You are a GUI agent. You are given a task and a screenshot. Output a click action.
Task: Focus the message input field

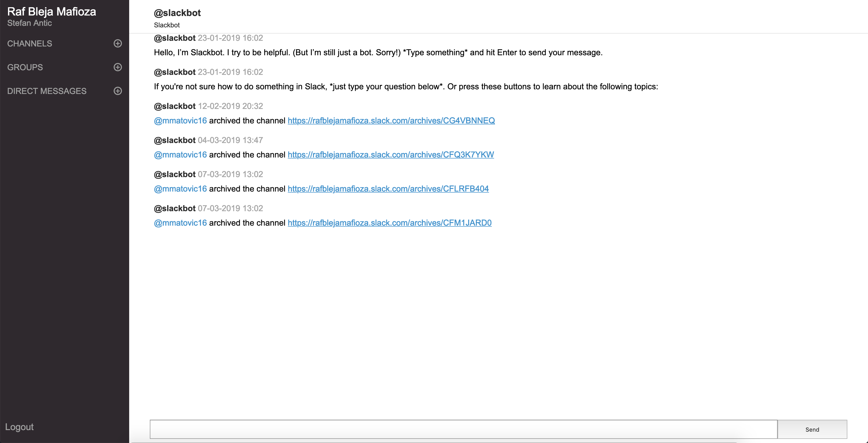(x=463, y=429)
